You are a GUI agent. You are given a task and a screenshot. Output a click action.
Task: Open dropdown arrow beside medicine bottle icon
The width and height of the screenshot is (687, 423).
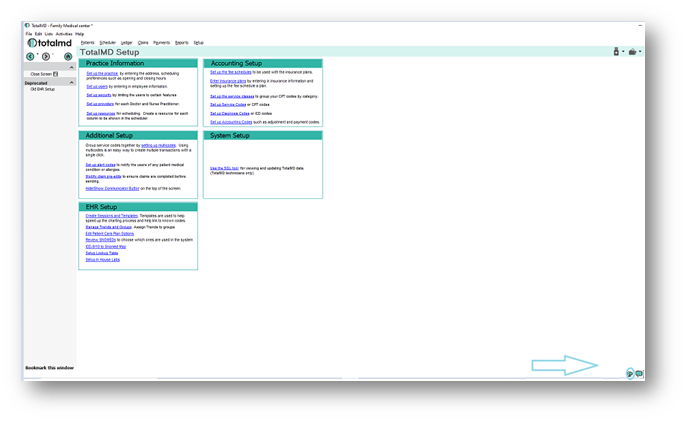tap(623, 52)
